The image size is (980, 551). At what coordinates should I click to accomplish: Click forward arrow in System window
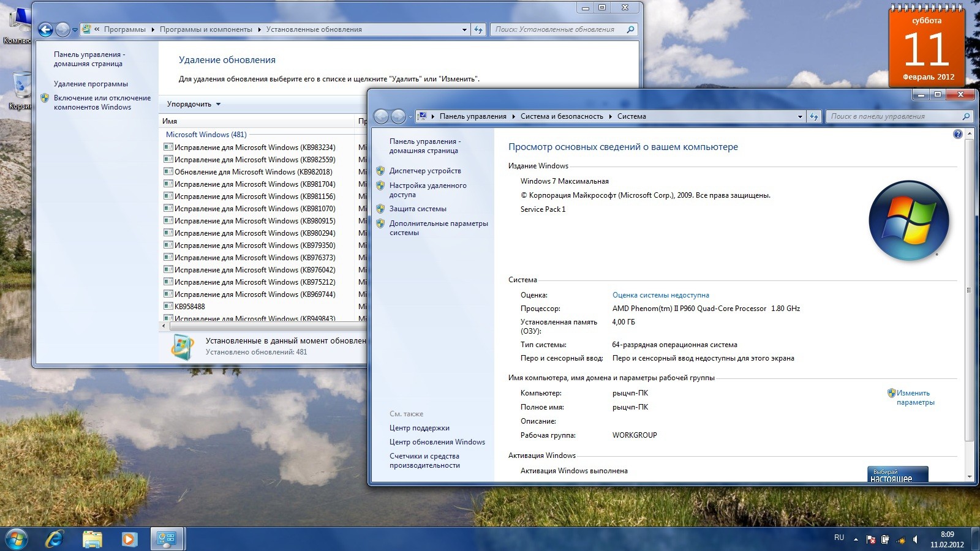pyautogui.click(x=398, y=116)
